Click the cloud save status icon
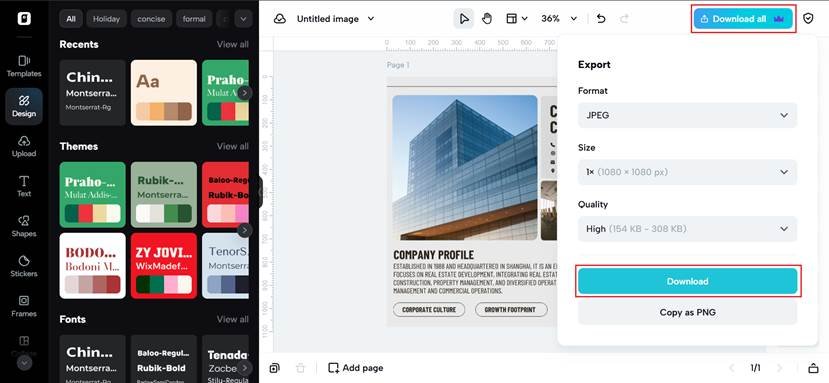829x383 pixels. tap(280, 19)
